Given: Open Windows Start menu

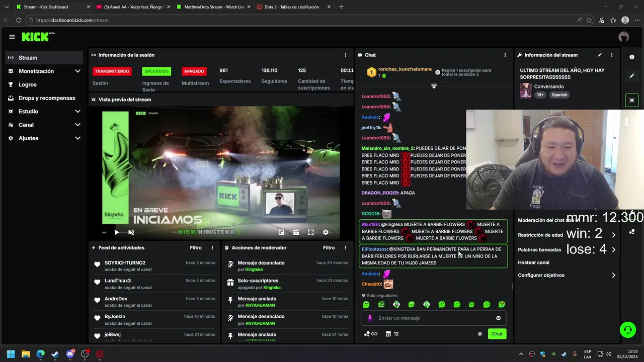Looking at the screenshot, I should (x=11, y=354).
